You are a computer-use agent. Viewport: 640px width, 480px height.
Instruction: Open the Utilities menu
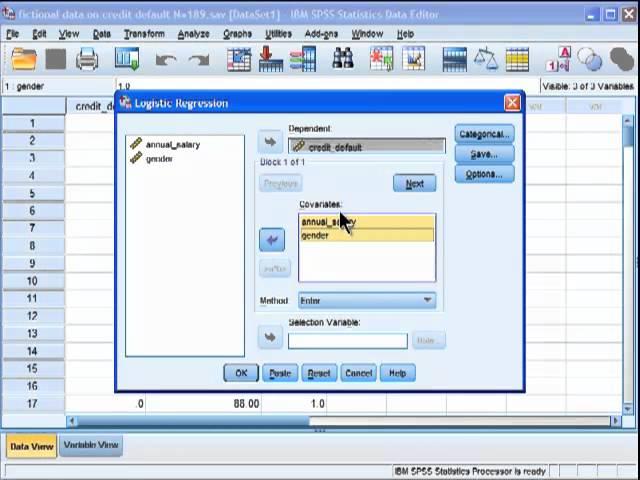(278, 34)
